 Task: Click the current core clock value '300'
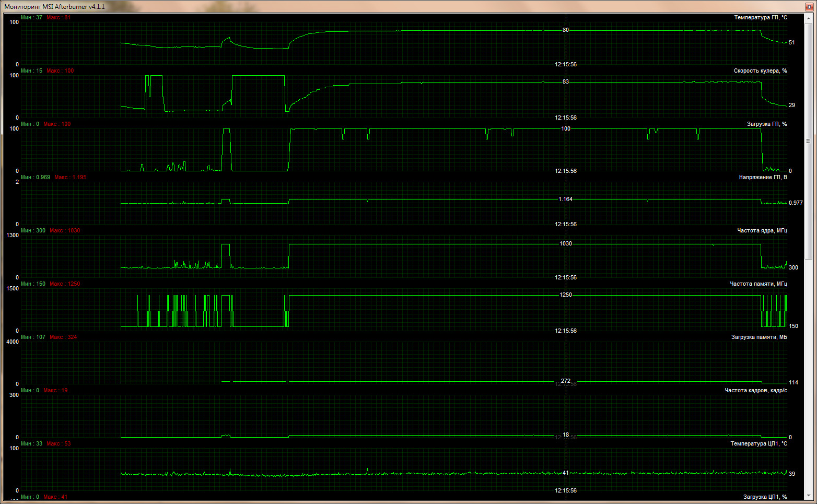tap(793, 268)
